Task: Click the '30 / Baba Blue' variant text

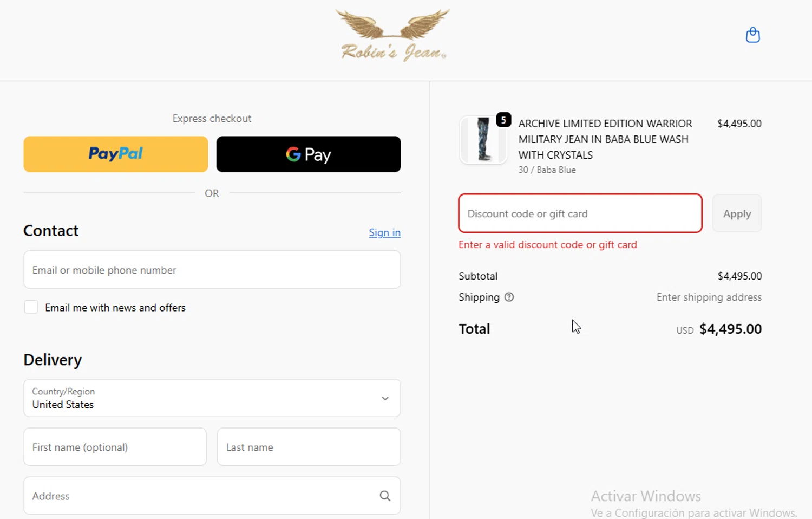Action: click(x=547, y=170)
